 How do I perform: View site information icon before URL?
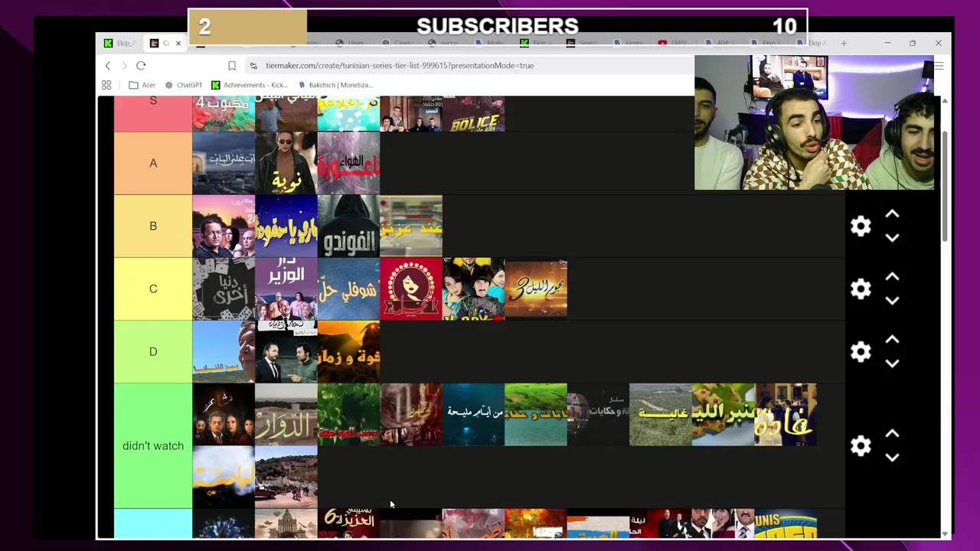(253, 66)
